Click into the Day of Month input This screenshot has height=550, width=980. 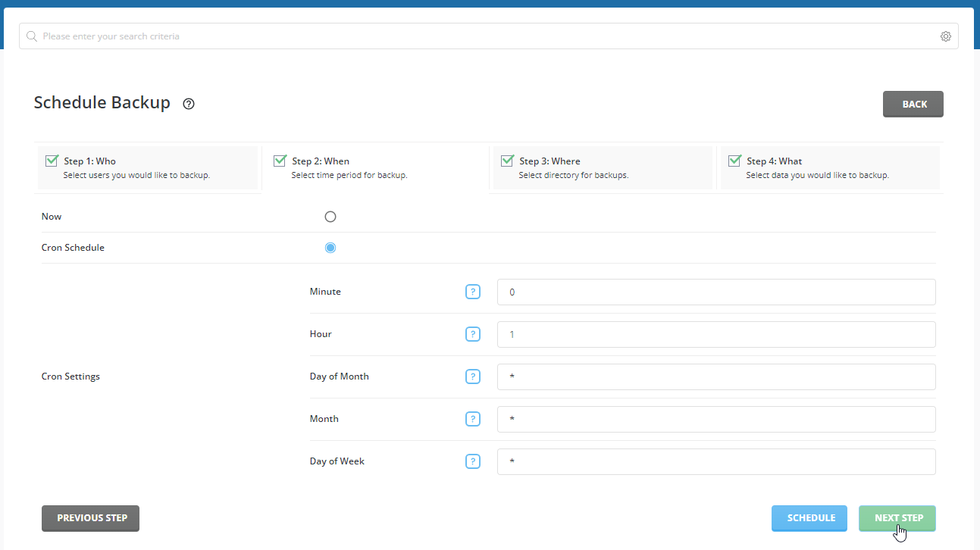(x=716, y=377)
